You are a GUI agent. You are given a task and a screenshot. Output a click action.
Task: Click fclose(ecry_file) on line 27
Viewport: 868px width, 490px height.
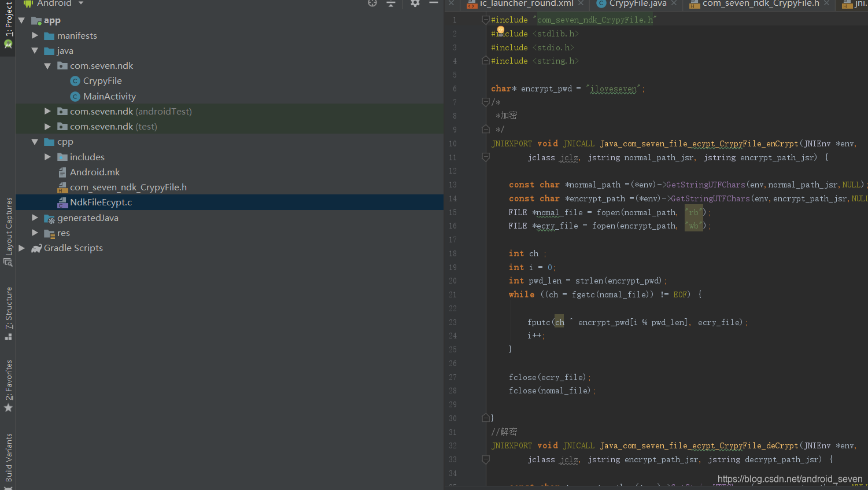click(x=548, y=377)
